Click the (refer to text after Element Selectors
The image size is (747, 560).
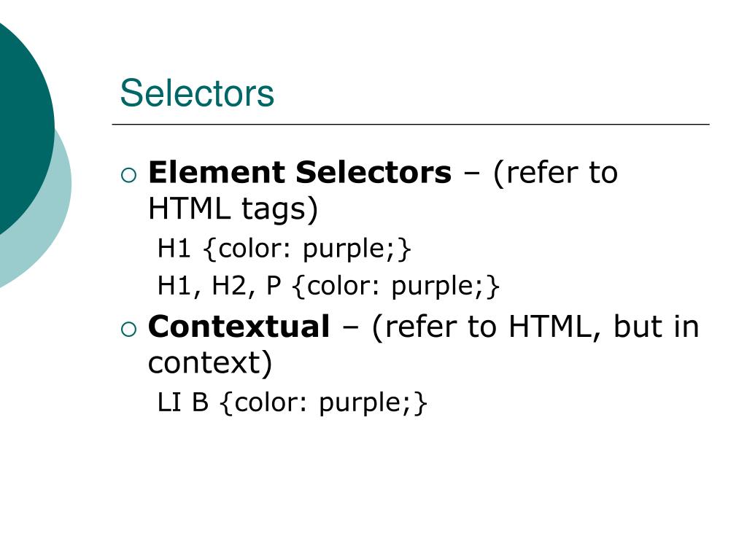(x=555, y=172)
